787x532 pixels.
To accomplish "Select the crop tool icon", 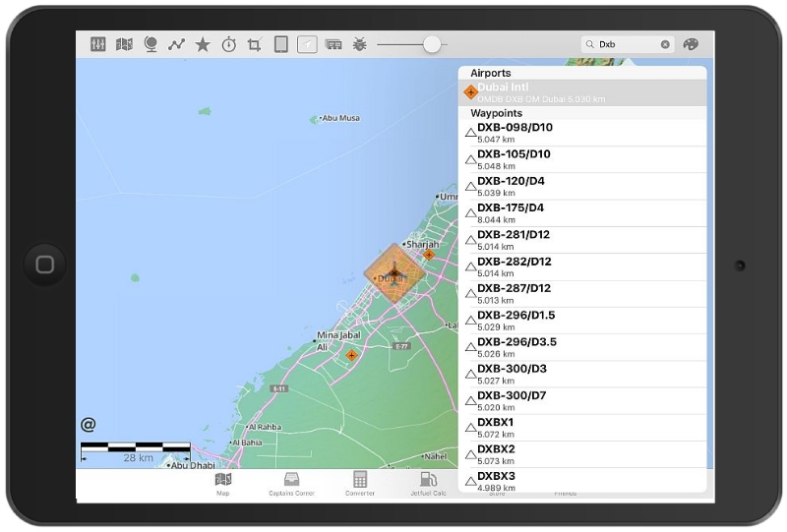I will coord(255,45).
